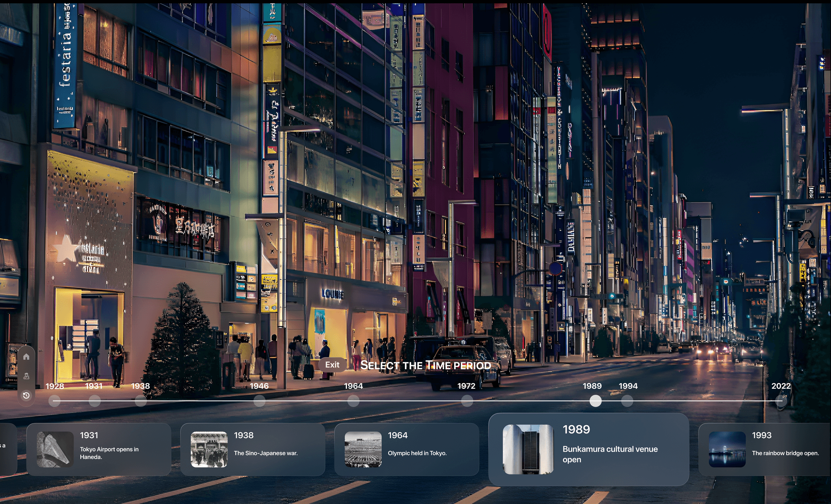Click the history clock icon

click(26, 395)
